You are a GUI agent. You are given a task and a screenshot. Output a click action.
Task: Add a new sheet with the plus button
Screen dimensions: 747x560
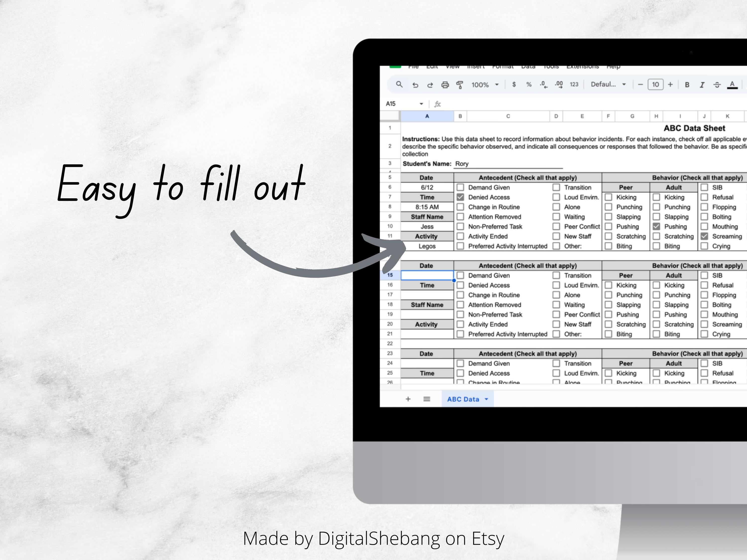pyautogui.click(x=408, y=399)
